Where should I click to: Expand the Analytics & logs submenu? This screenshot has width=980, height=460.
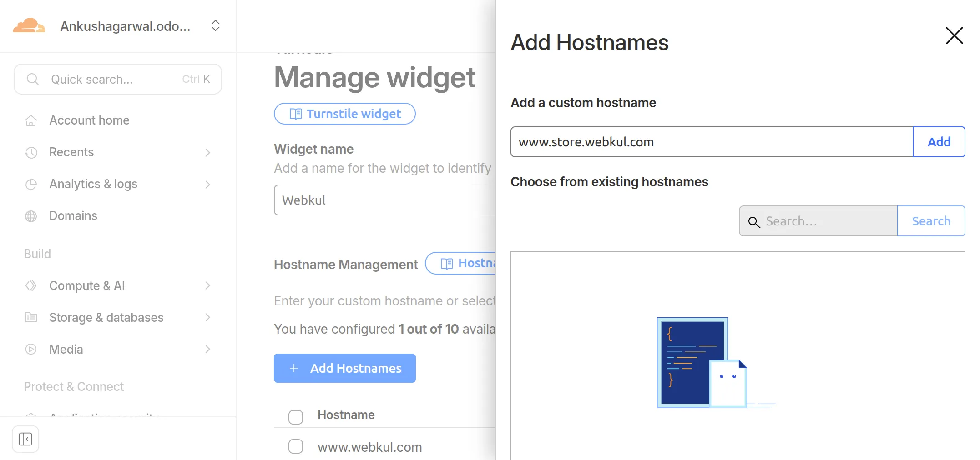(x=207, y=184)
